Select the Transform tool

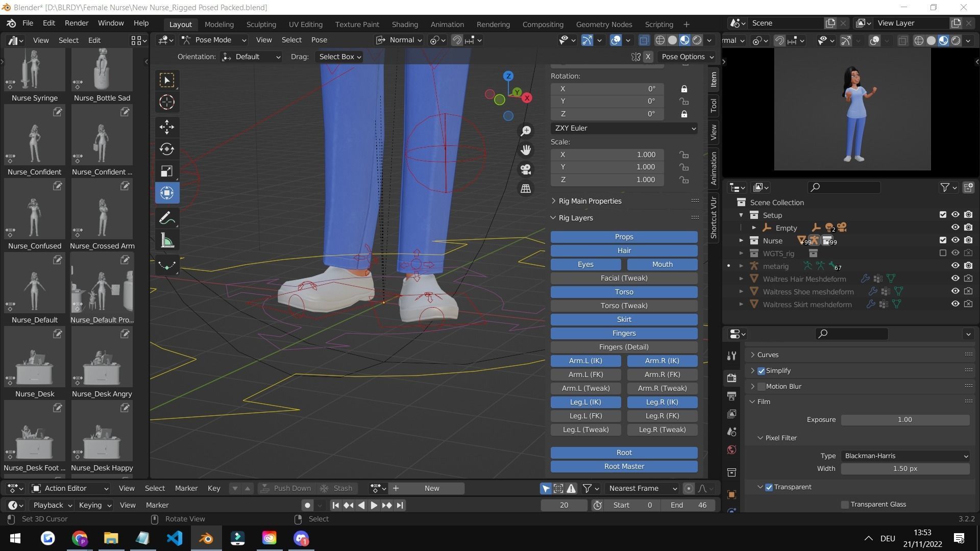pyautogui.click(x=167, y=193)
